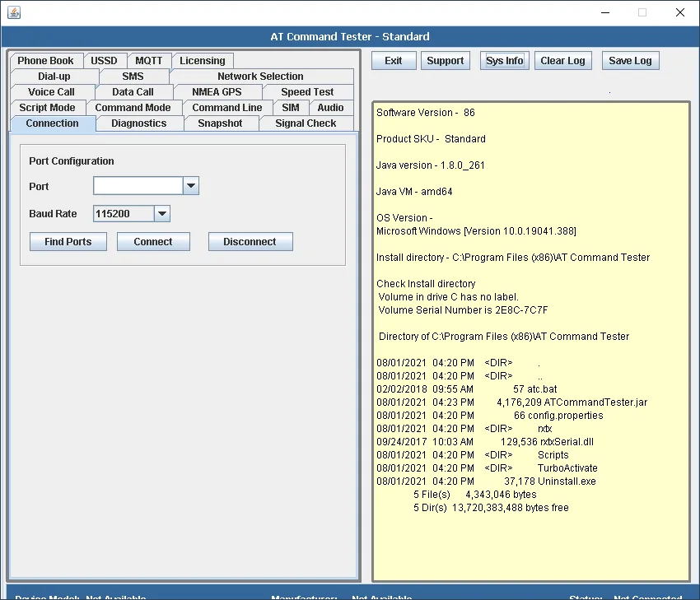The height and width of the screenshot is (600, 700).
Task: Open the MQTT tab
Action: (149, 61)
